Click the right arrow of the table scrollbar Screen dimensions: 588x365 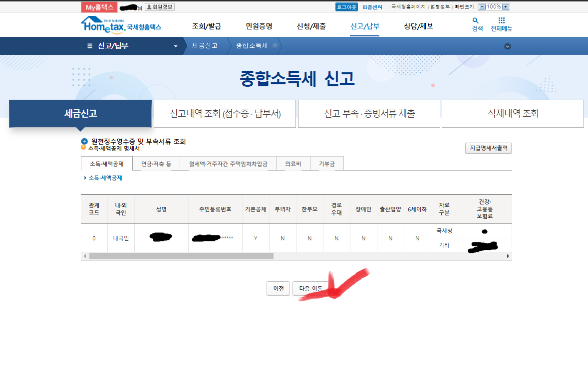click(509, 255)
